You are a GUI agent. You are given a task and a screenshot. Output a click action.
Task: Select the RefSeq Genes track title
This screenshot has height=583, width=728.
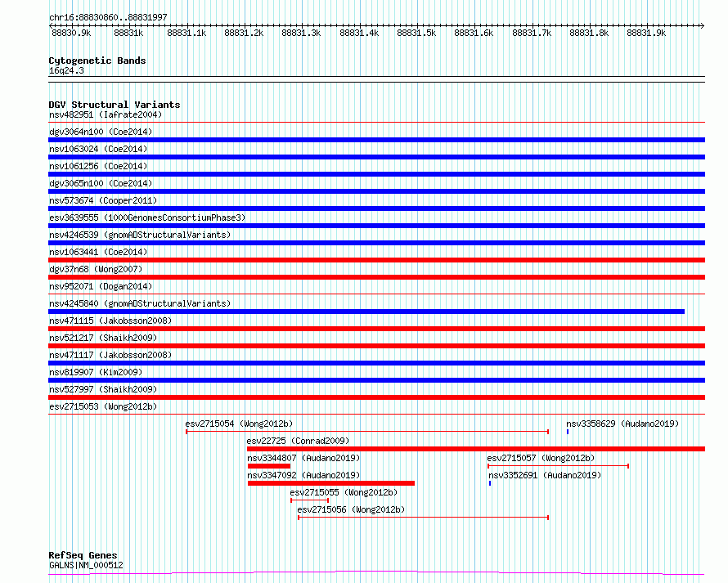click(x=83, y=555)
